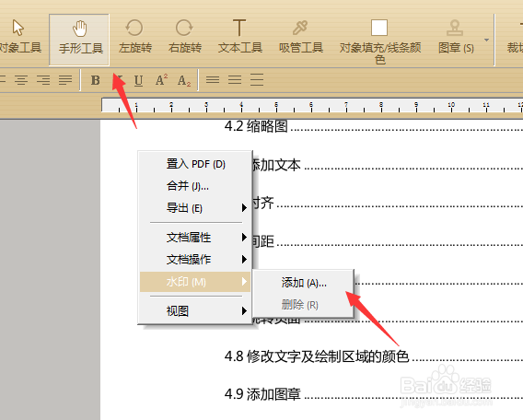523x420 pixels.
Task: Open 导出 (E) submenu
Action: (x=195, y=208)
